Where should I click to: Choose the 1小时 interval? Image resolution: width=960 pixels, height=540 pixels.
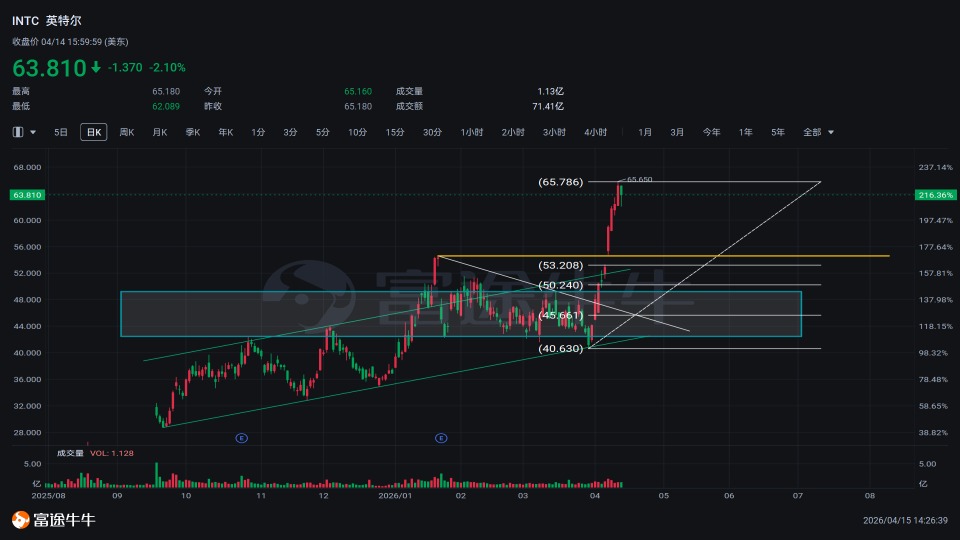pos(472,132)
